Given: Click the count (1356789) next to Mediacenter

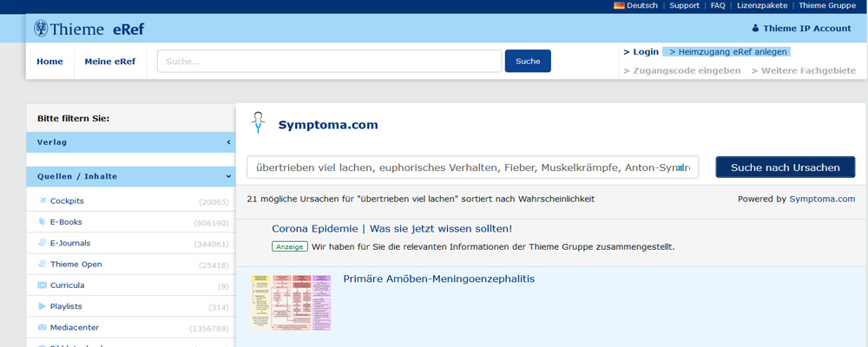Looking at the screenshot, I should click(x=208, y=328).
